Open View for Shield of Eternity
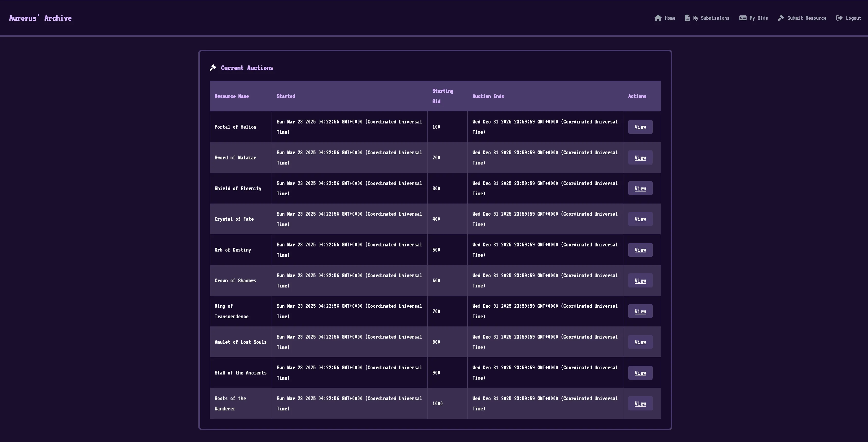 pyautogui.click(x=640, y=188)
